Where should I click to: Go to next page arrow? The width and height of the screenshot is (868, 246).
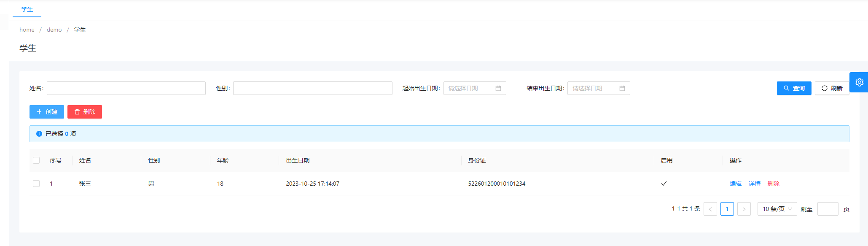744,209
